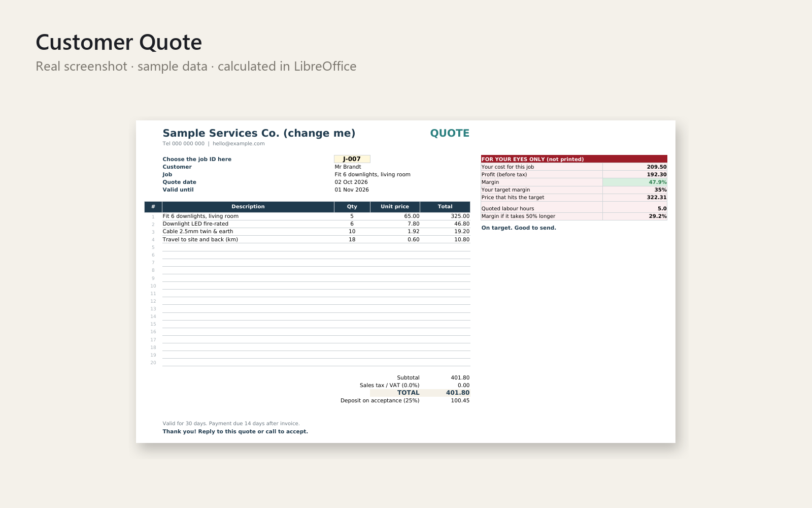Select line item "Travel to site and back (km)"

200,239
